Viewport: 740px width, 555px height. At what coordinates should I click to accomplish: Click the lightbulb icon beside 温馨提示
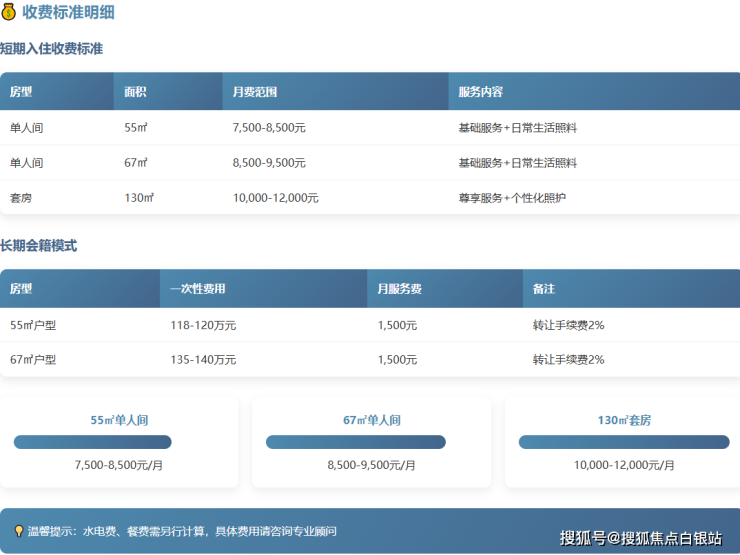(x=18, y=531)
